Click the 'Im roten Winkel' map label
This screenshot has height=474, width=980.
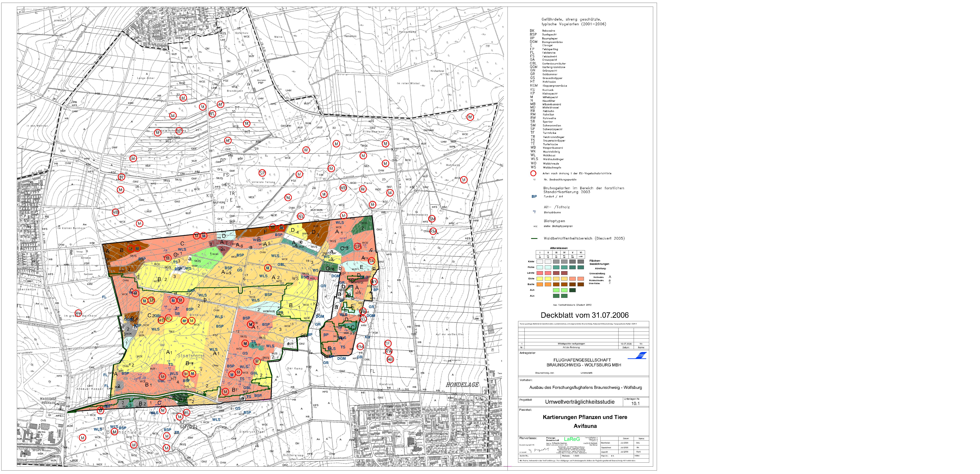[408, 83]
